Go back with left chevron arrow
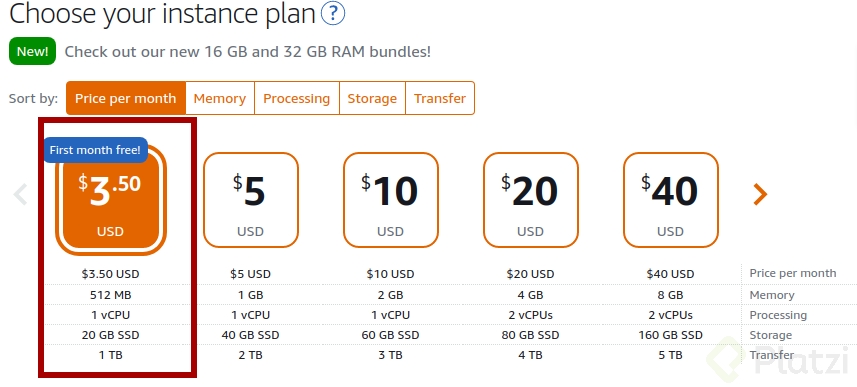This screenshot has width=857, height=387. tap(20, 194)
